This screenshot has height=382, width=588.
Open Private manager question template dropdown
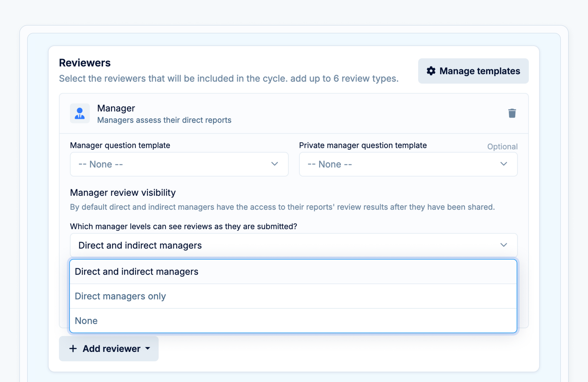408,164
